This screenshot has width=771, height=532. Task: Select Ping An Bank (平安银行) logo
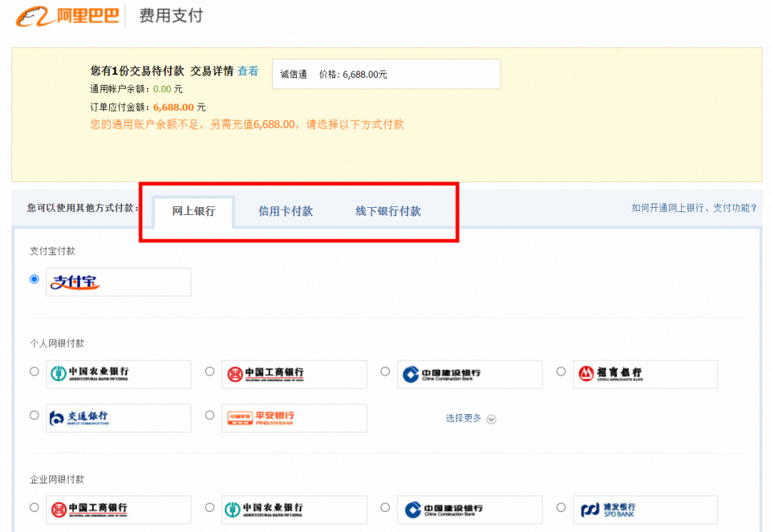pos(294,418)
